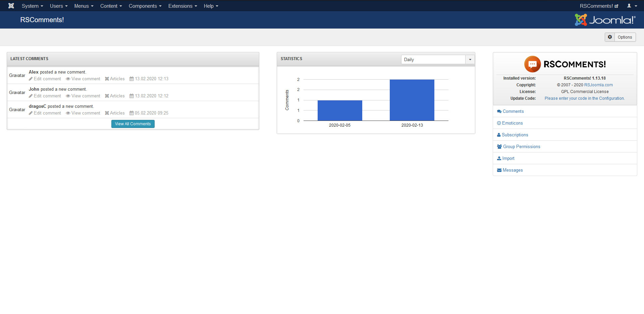This screenshot has width=644, height=314.
Task: Click the upload icon beside Import
Action: pyautogui.click(x=499, y=159)
